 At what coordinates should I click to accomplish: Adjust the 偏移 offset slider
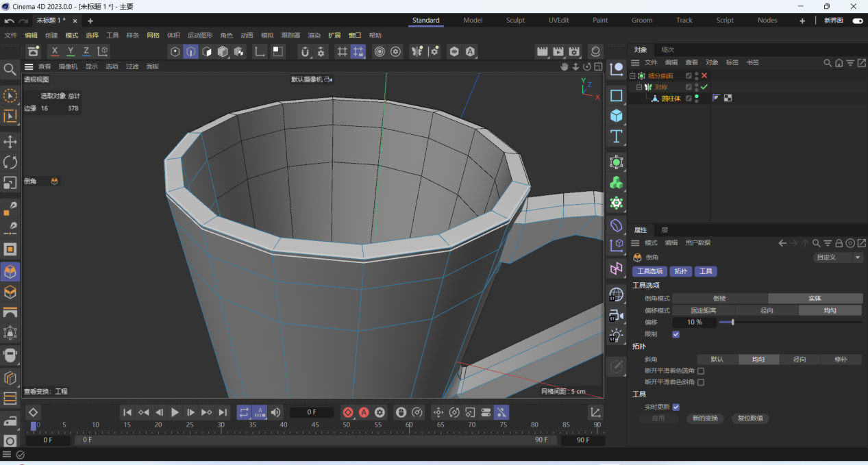pyautogui.click(x=733, y=322)
